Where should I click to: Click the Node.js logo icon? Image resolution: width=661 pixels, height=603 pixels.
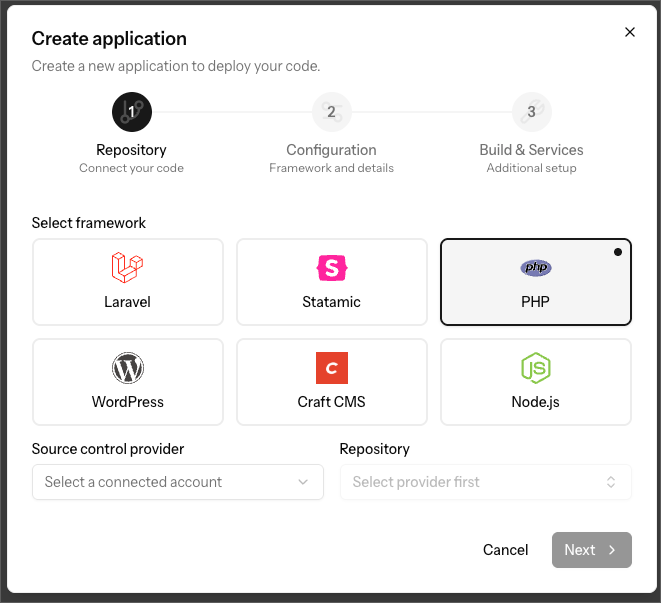[536, 368]
